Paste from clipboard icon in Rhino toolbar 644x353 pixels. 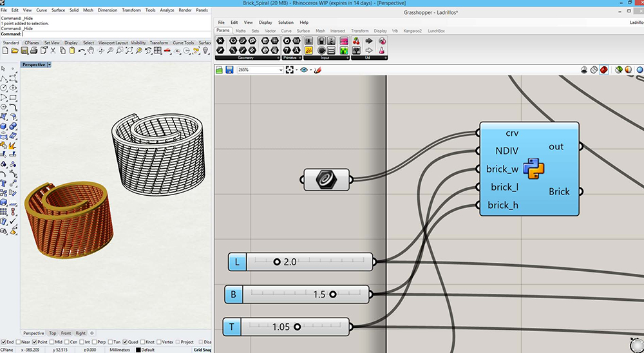click(72, 50)
